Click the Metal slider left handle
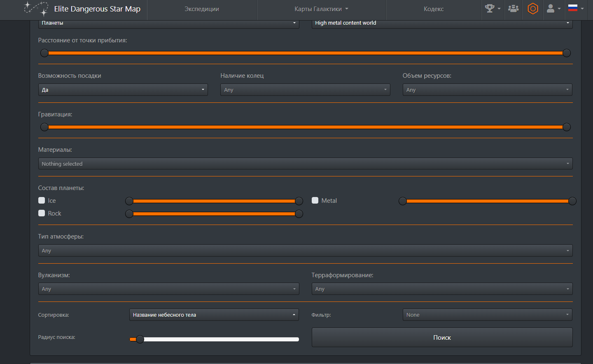The height and width of the screenshot is (364, 593). [x=403, y=201]
